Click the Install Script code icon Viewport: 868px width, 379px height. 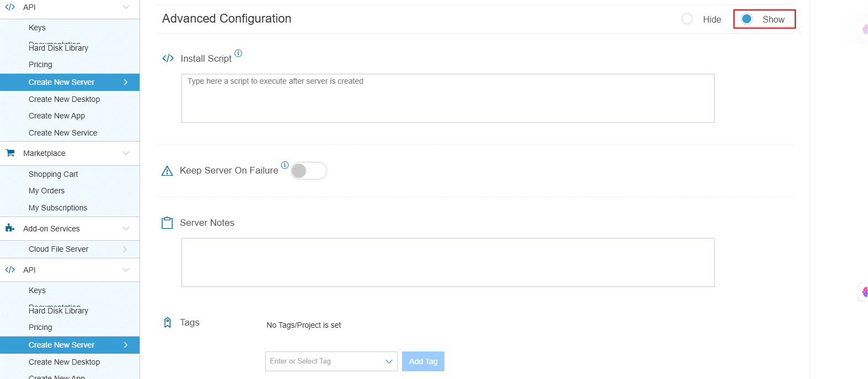click(167, 57)
